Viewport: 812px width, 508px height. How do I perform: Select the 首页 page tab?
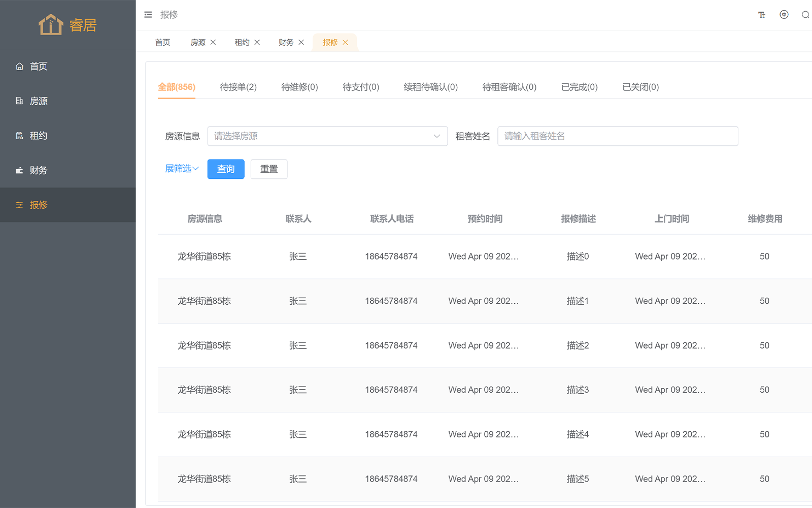pos(163,42)
